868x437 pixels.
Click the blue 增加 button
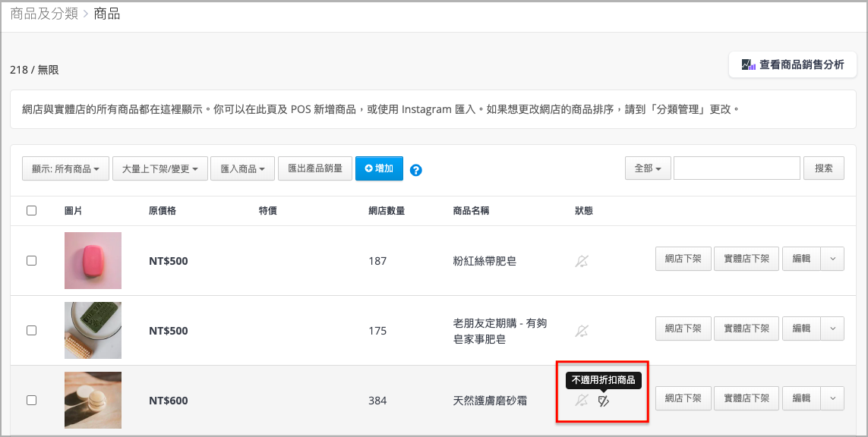[x=379, y=168]
